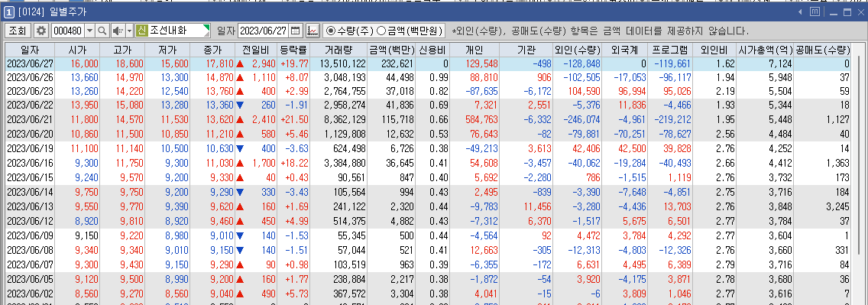Click the 시가총액(억) column header
Screen dimensions: 868x305
tap(765, 49)
